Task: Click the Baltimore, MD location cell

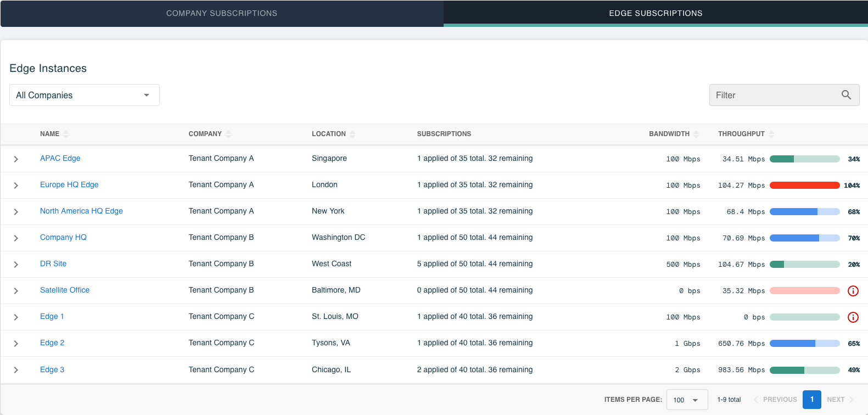Action: tap(336, 290)
